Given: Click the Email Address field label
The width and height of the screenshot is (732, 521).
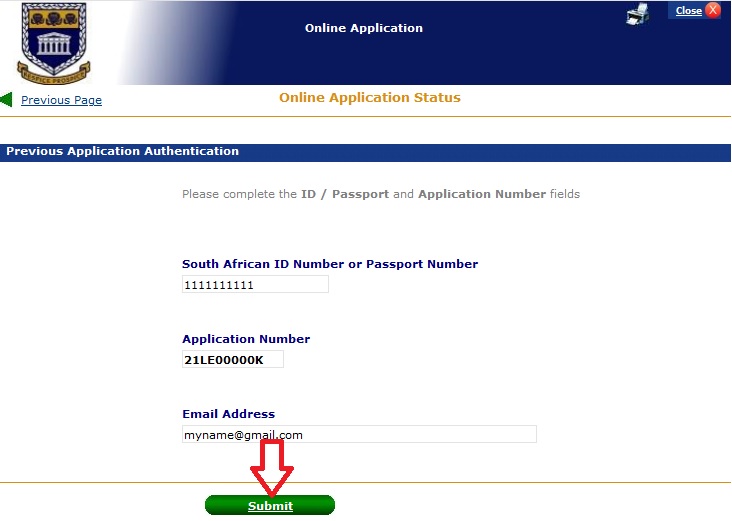Looking at the screenshot, I should pyautogui.click(x=228, y=414).
